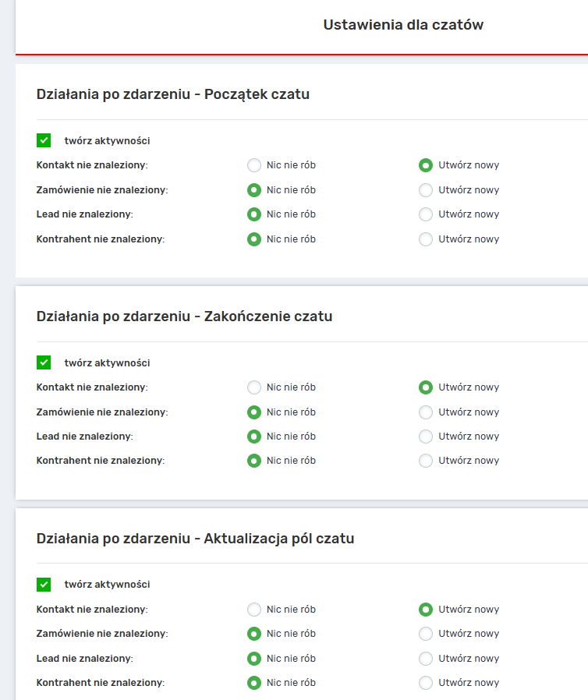Viewport: 588px width, 700px height.
Task: Click 'Utwórz nowy' for Kontakt in Aktualizacja pól czatu
Action: pyautogui.click(x=426, y=610)
